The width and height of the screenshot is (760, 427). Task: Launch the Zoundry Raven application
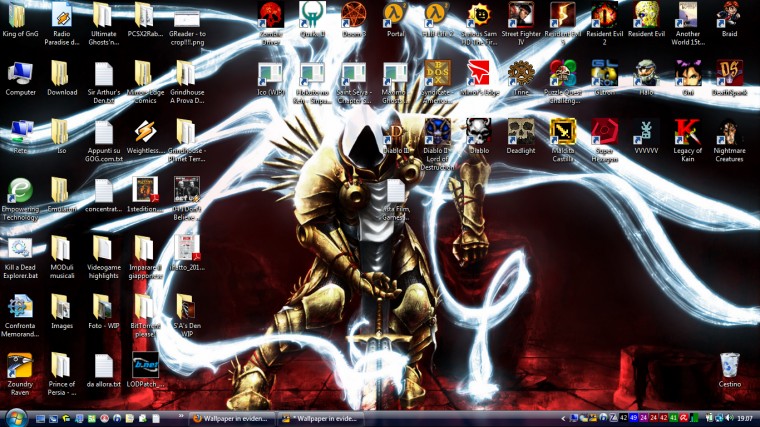click(x=20, y=365)
